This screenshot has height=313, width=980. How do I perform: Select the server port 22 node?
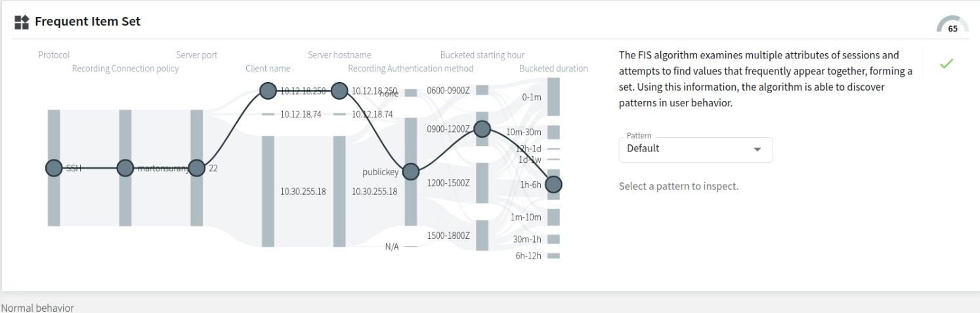click(196, 168)
